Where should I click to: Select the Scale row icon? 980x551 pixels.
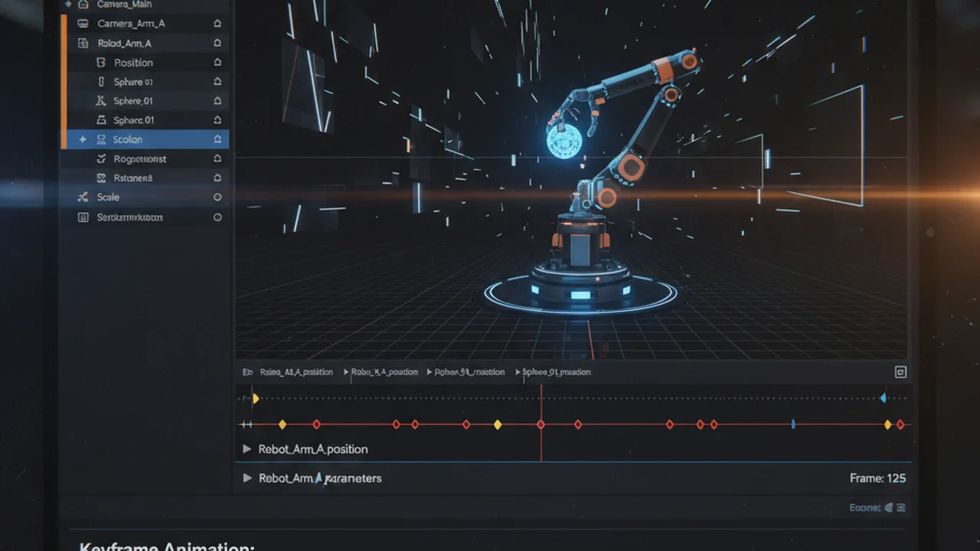tap(83, 197)
